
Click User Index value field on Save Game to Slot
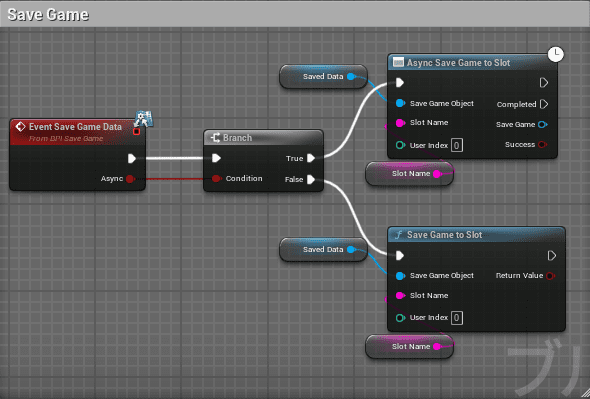(x=457, y=318)
